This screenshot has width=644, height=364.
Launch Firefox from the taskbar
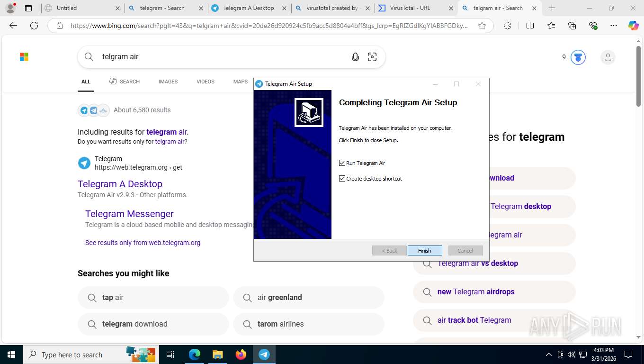pos(241,355)
